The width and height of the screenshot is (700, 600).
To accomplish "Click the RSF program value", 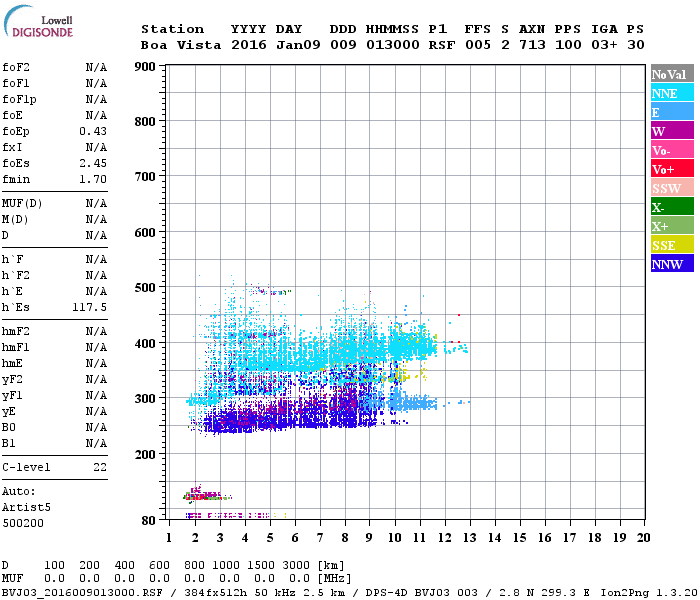I will [x=442, y=45].
